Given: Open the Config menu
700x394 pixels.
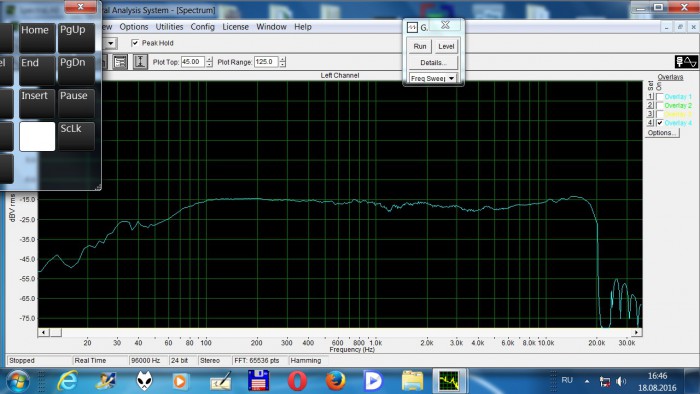Looking at the screenshot, I should (203, 27).
